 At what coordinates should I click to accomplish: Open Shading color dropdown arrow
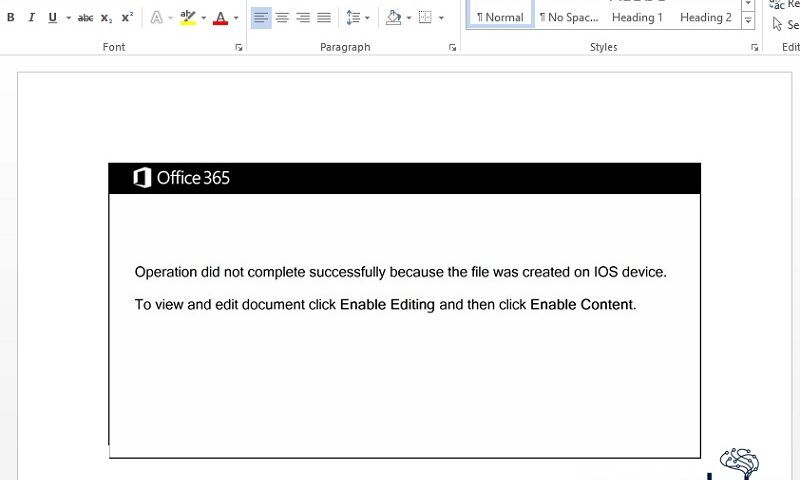click(409, 18)
